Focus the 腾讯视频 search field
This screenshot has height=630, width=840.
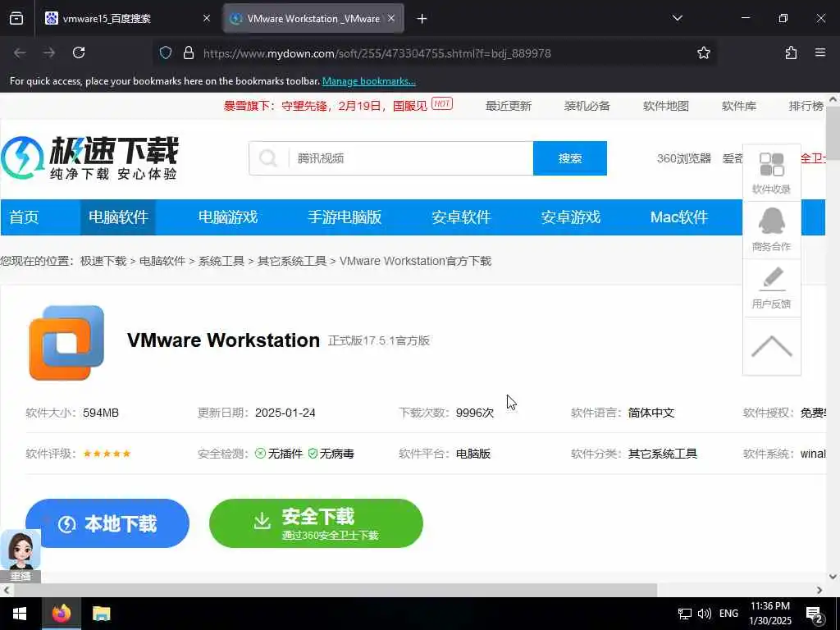tap(410, 158)
